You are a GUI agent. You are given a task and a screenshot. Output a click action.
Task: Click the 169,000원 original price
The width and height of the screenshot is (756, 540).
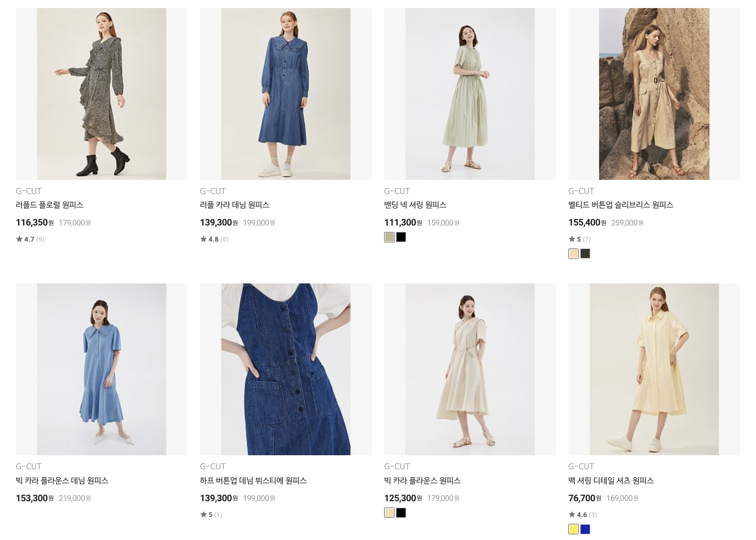622,498
